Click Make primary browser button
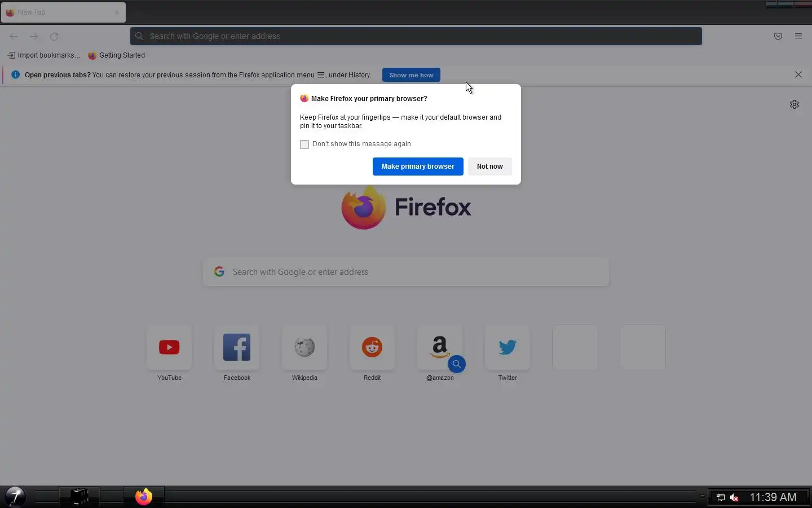The height and width of the screenshot is (508, 812). click(x=418, y=167)
